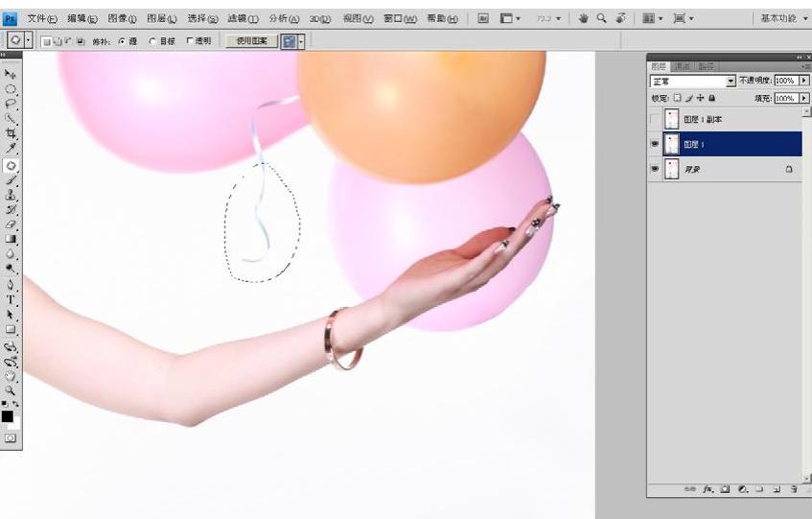The width and height of the screenshot is (812, 519).
Task: Click the 使用图案 button
Action: pyautogui.click(x=252, y=41)
